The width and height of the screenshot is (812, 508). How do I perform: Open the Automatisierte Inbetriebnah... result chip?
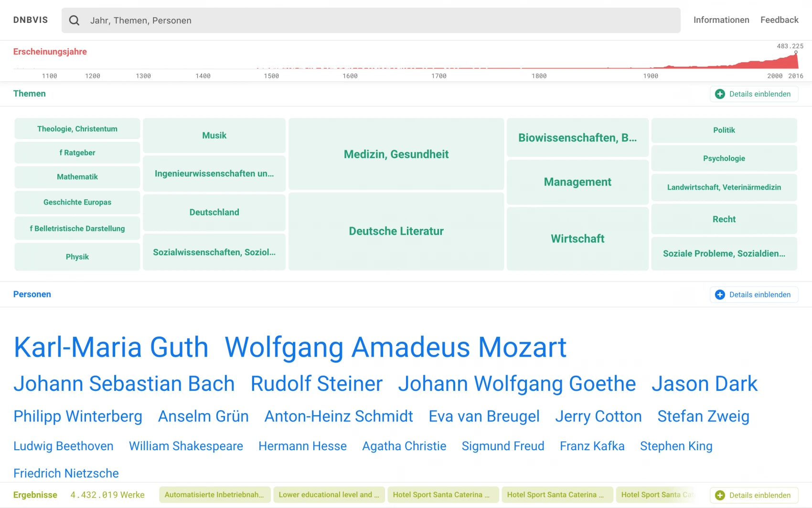pyautogui.click(x=214, y=495)
